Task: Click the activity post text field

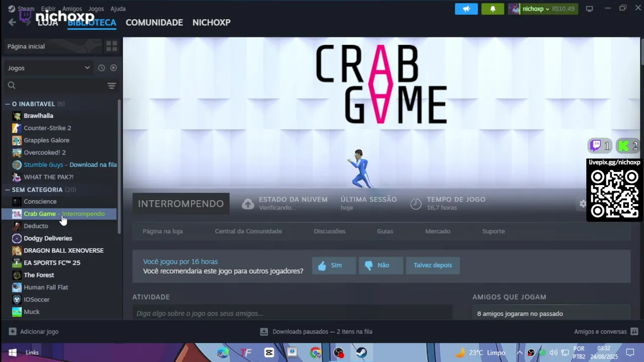Action: (292, 313)
